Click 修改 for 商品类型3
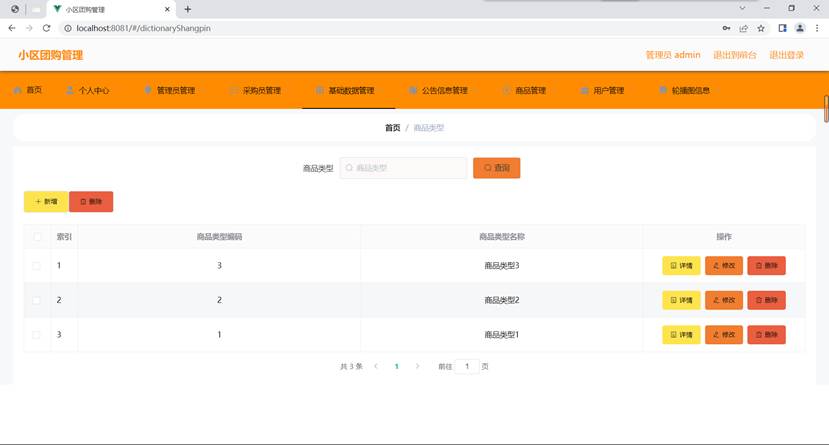The width and height of the screenshot is (829, 445). click(724, 266)
